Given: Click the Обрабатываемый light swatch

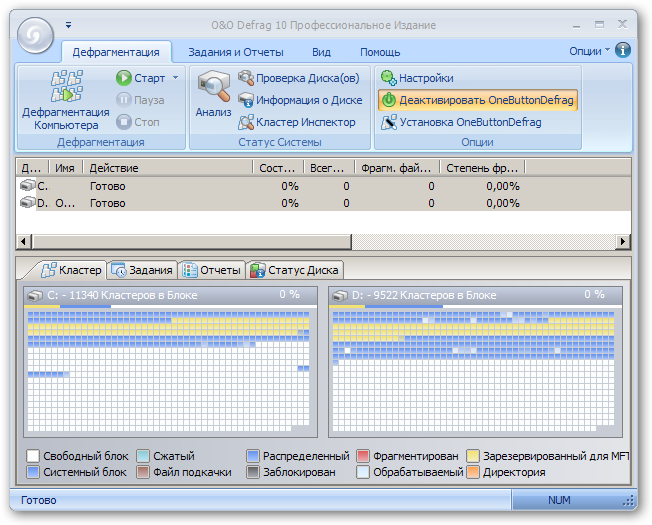Looking at the screenshot, I should pyautogui.click(x=363, y=472).
